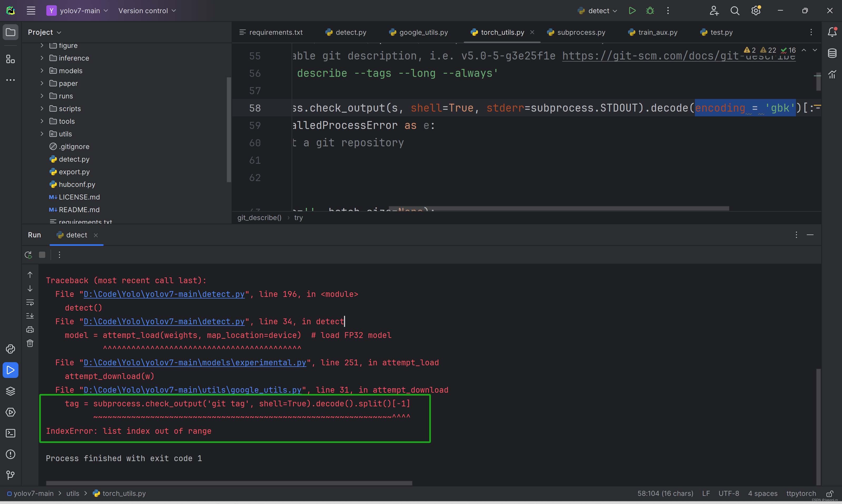Open detect run configuration dropdown
This screenshot has width=842, height=504.
coord(597,11)
